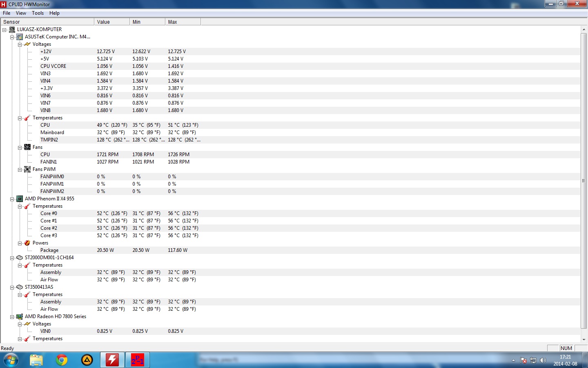Click the hard drive icon for ST3500413AS

point(20,287)
